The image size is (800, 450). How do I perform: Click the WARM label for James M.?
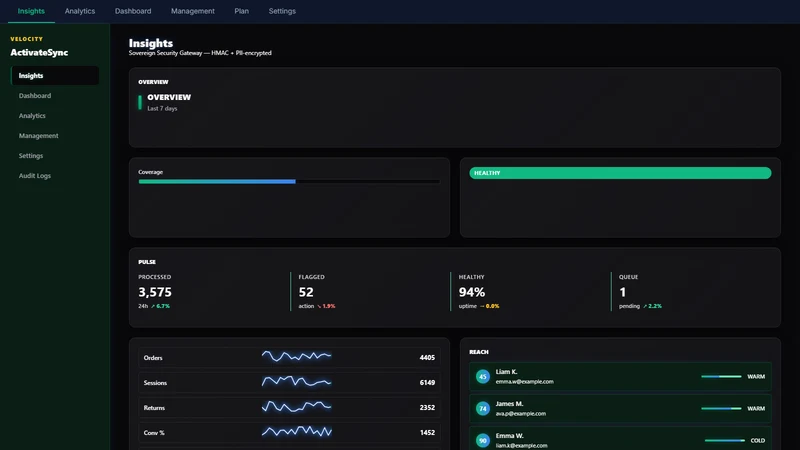(x=756, y=409)
